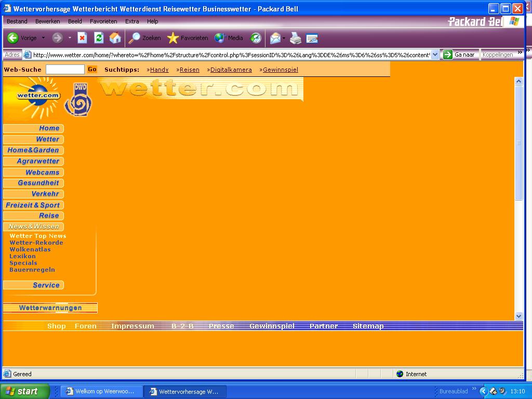Open the dropdown arrow beside Vorige
Viewport: 532px width, 399px height.
click(43, 38)
